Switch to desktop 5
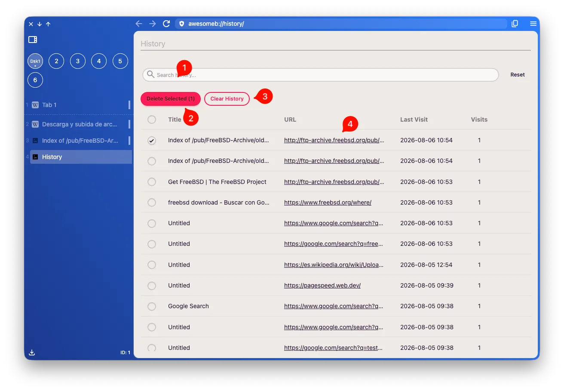564x392 pixels. coord(120,61)
